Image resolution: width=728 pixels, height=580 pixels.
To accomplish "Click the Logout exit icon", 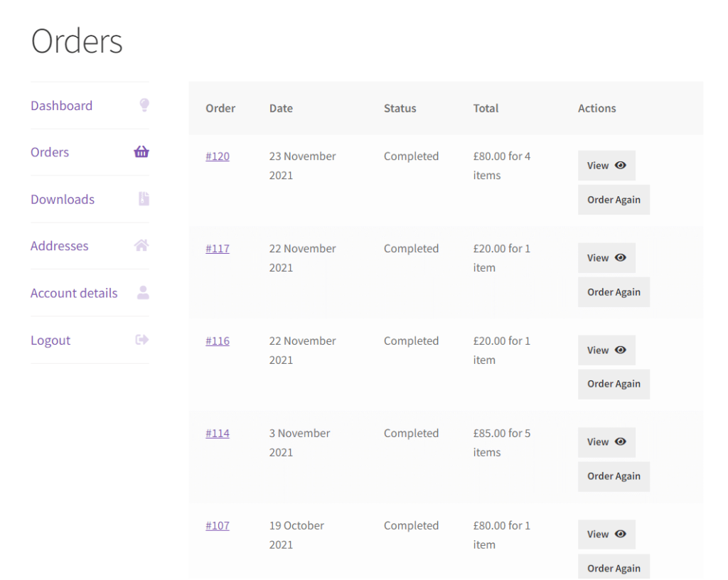I will (141, 339).
